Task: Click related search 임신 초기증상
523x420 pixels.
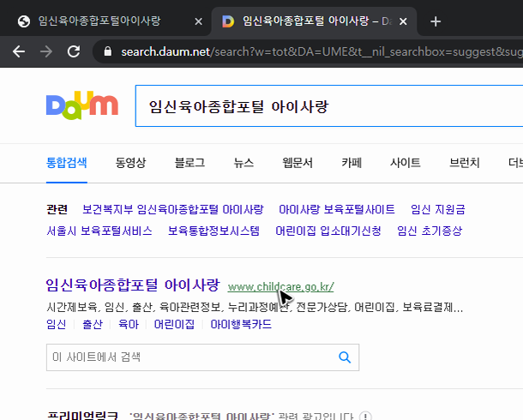Action: click(430, 231)
